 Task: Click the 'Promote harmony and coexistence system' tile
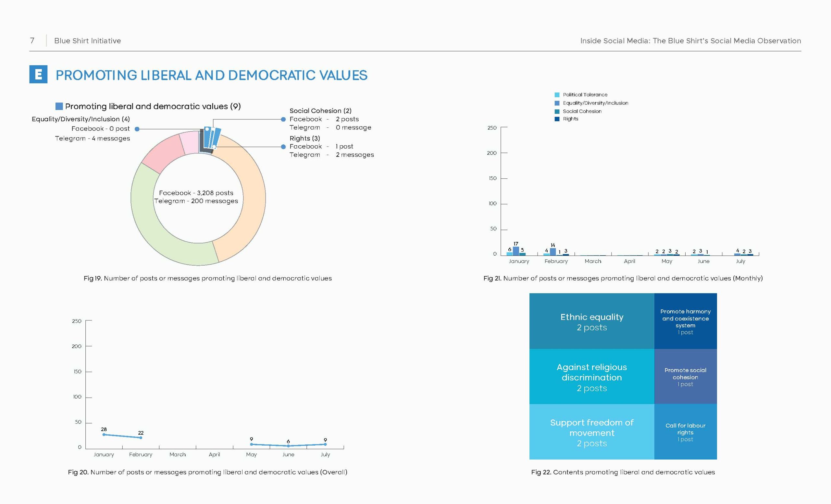686,321
